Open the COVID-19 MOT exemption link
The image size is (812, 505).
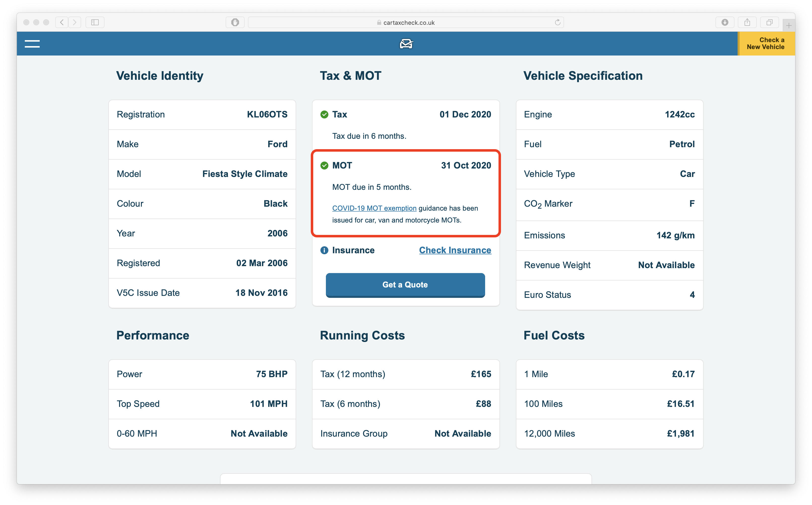coord(374,208)
